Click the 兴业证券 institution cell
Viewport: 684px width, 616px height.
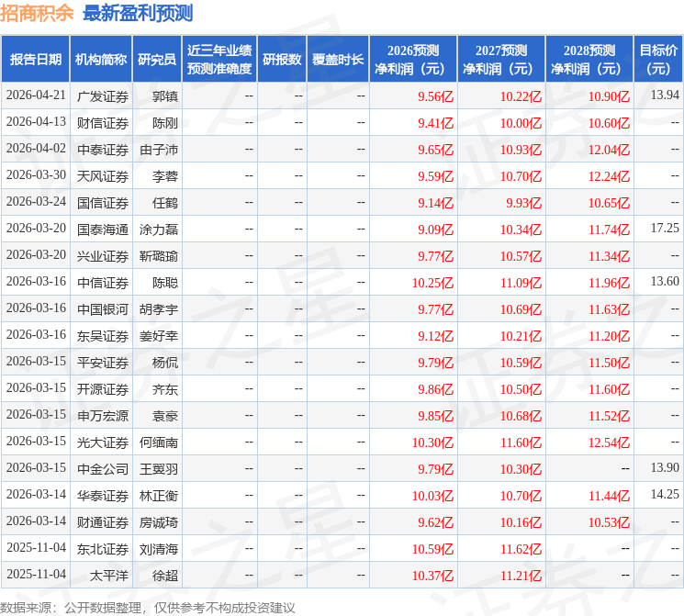click(103, 256)
